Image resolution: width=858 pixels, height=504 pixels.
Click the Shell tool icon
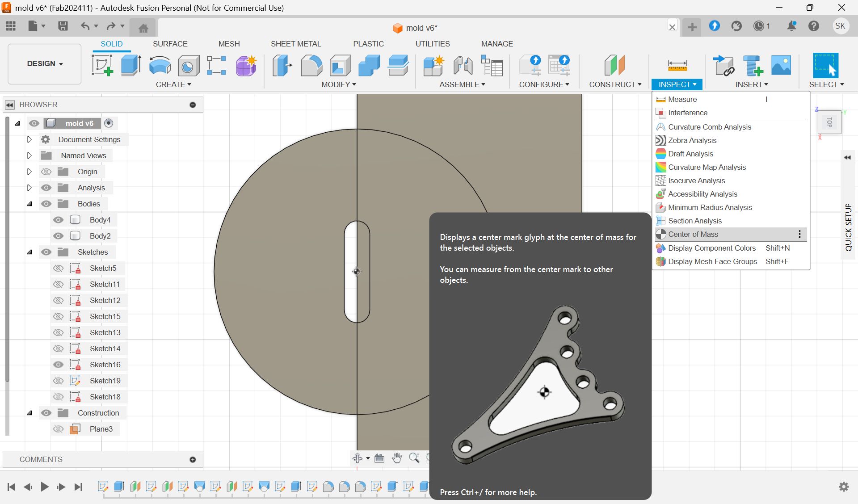click(340, 66)
